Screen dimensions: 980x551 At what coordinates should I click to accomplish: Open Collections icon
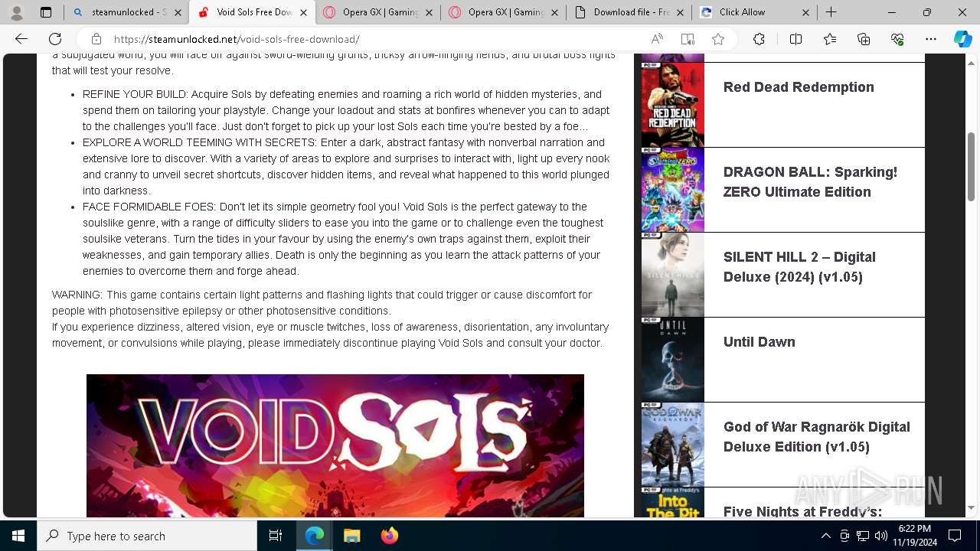pos(864,39)
